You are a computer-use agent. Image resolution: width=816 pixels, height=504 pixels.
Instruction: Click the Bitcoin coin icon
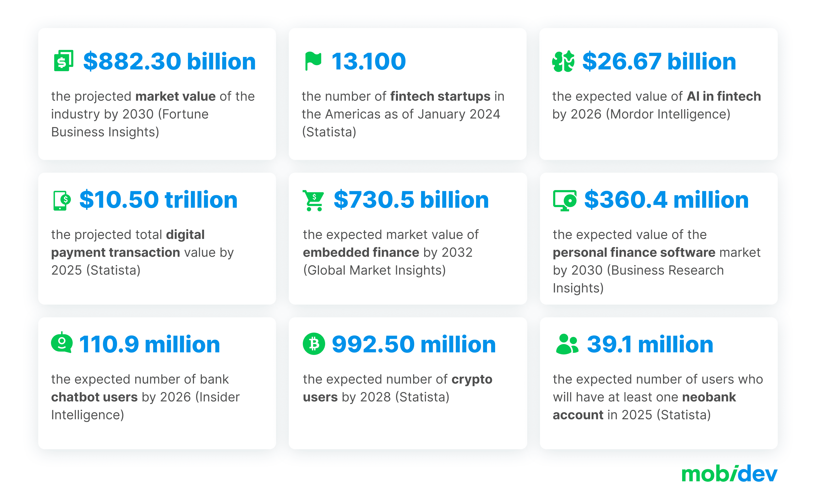313,344
